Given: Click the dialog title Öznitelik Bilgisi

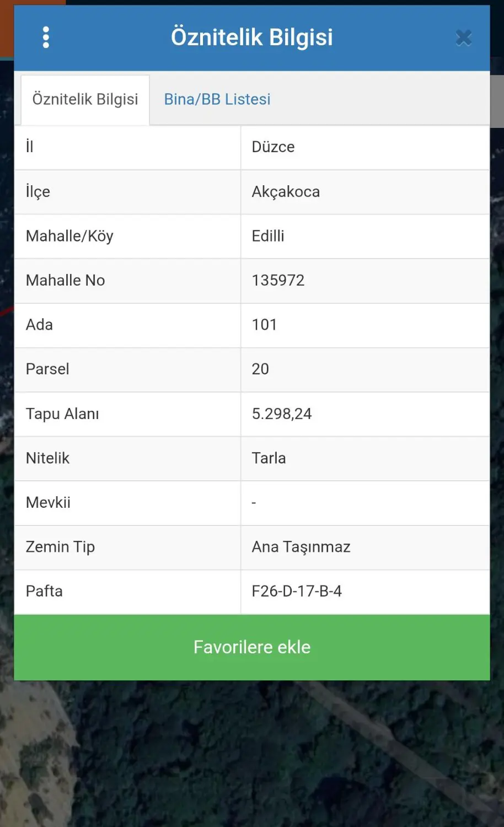Looking at the screenshot, I should coord(252,37).
